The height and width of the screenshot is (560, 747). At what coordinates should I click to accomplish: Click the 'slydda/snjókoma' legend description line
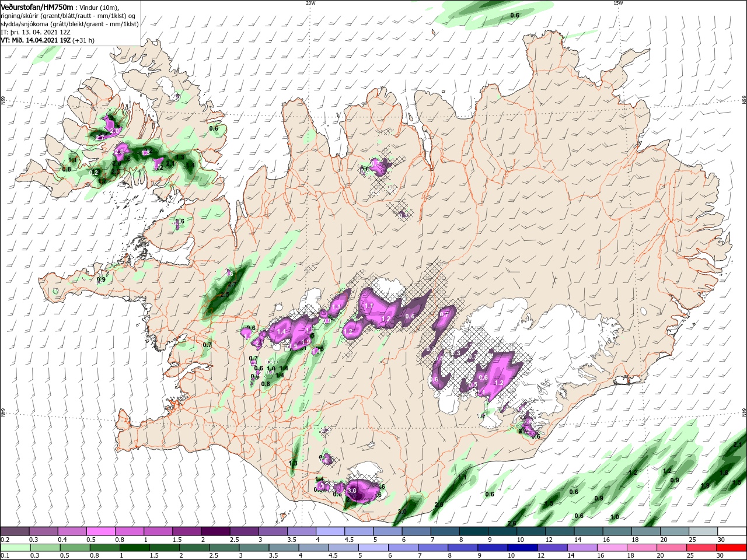pyautogui.click(x=69, y=24)
